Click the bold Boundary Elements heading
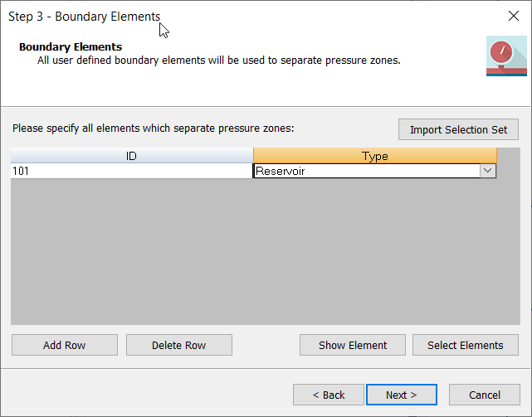 pyautogui.click(x=71, y=47)
